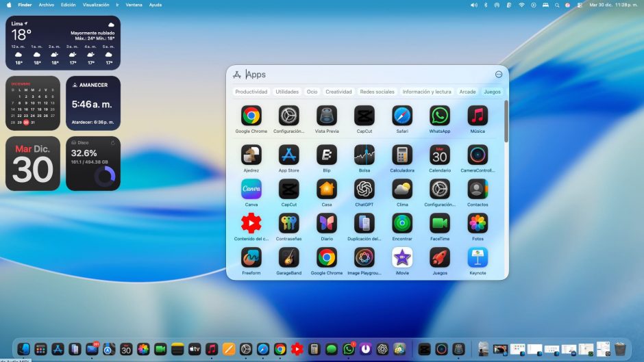Switch to the Arcade category

point(467,92)
